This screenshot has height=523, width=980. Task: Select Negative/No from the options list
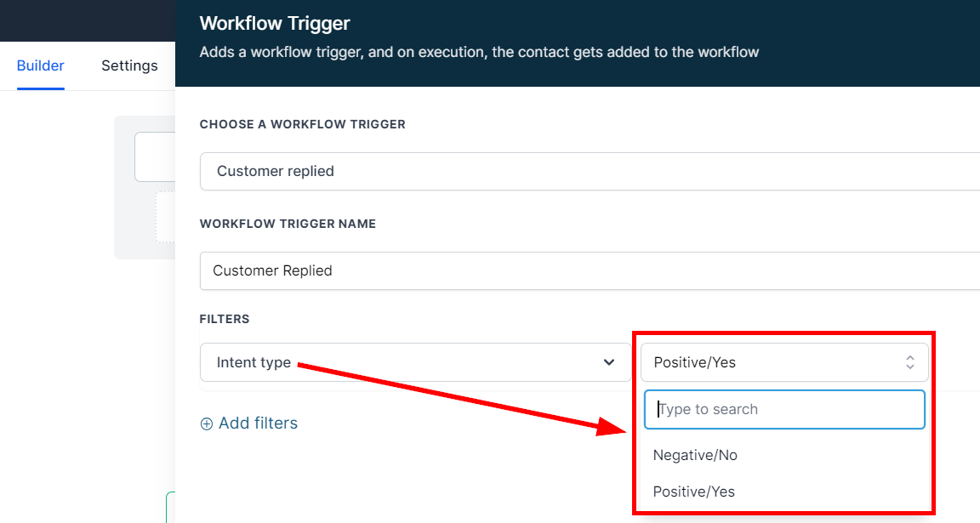pos(695,455)
